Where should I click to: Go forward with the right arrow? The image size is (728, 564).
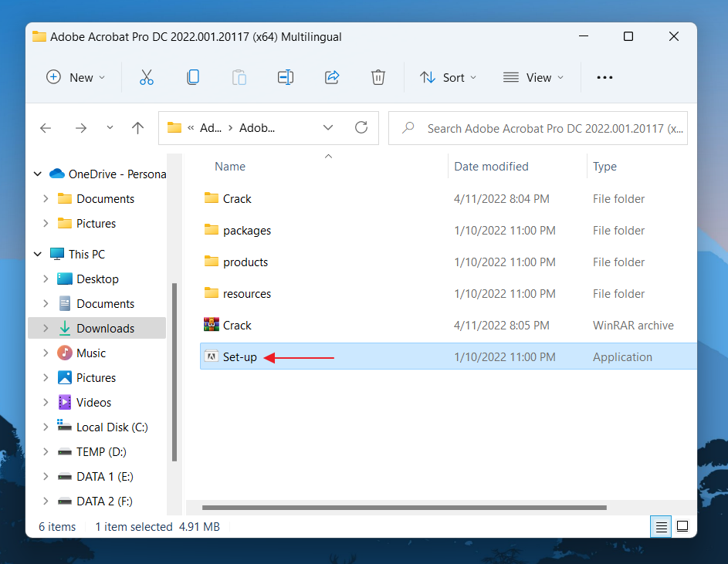click(x=81, y=127)
